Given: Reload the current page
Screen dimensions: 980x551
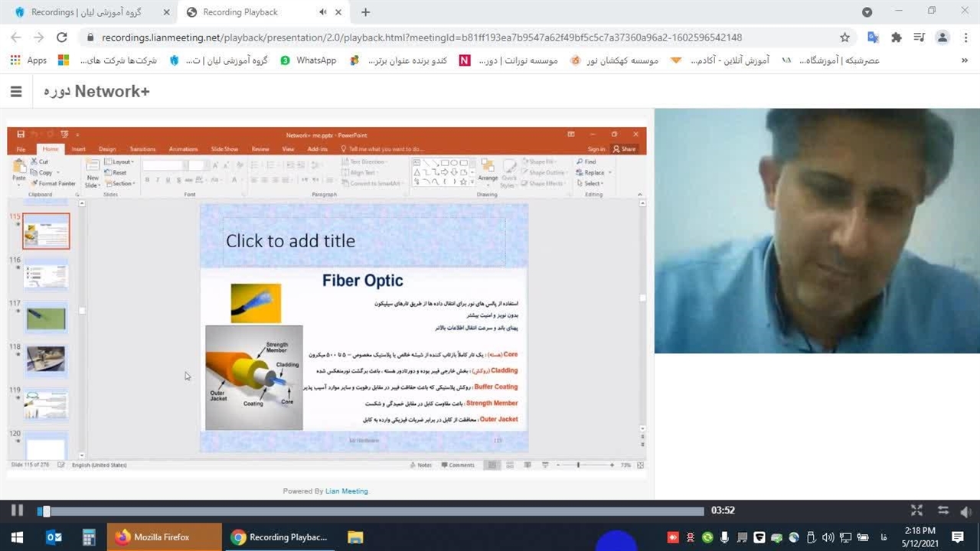Looking at the screenshot, I should pos(62,37).
